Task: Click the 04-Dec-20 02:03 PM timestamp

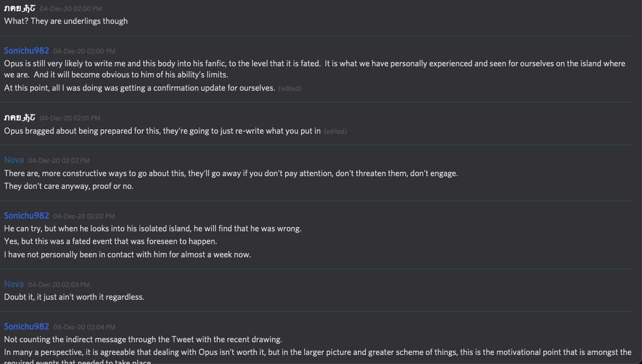Action: (x=59, y=285)
